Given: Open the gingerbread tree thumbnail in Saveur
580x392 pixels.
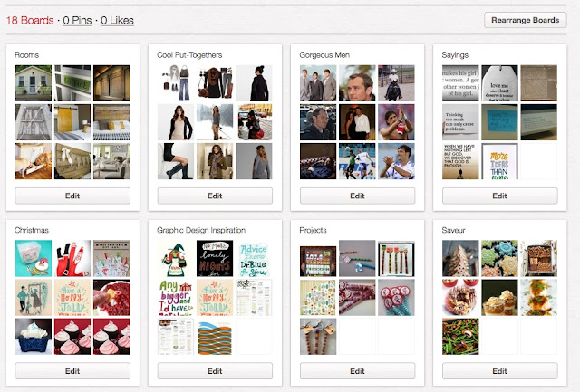Looking at the screenshot, I should pyautogui.click(x=460, y=258).
